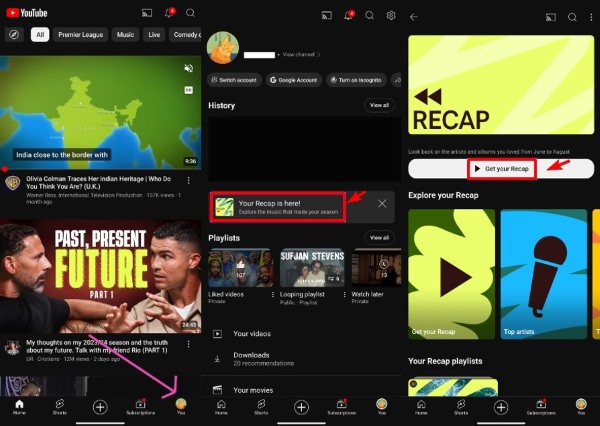Select the Live filter chip

[154, 35]
